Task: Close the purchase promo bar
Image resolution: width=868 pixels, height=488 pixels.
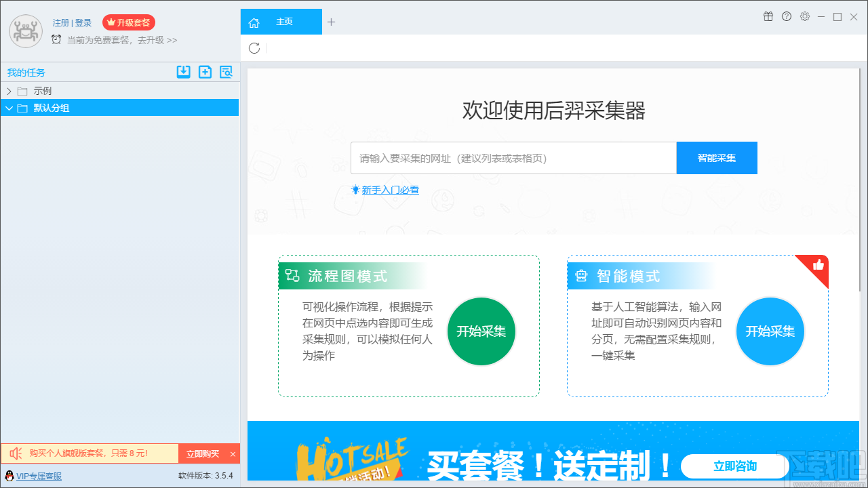Action: click(x=233, y=454)
